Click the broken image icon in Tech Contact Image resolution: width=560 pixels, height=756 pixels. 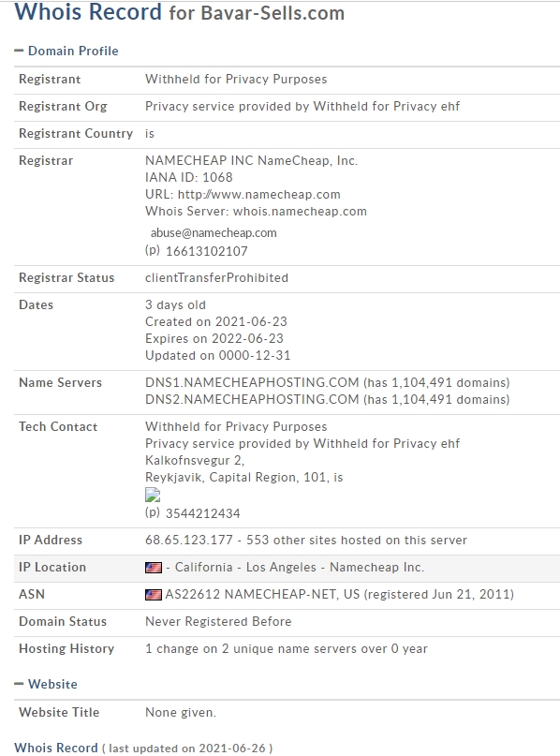click(x=153, y=496)
